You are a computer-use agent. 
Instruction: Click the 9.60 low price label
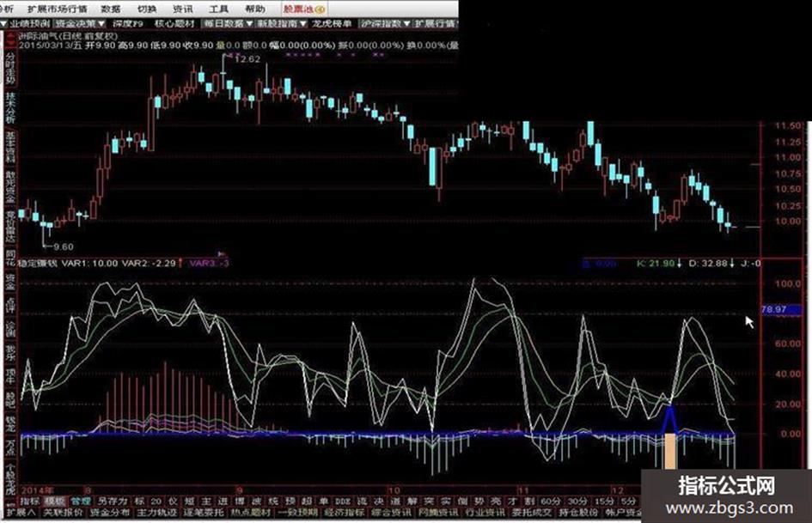point(64,246)
